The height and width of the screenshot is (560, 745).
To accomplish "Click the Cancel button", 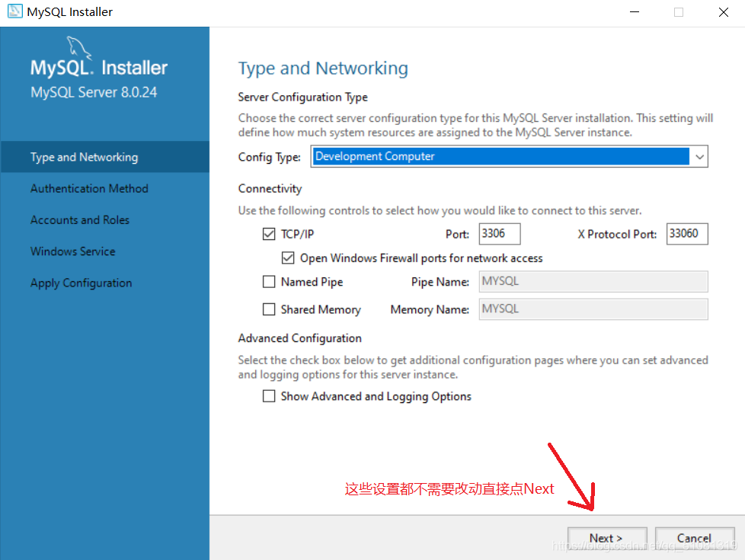I will [x=694, y=538].
